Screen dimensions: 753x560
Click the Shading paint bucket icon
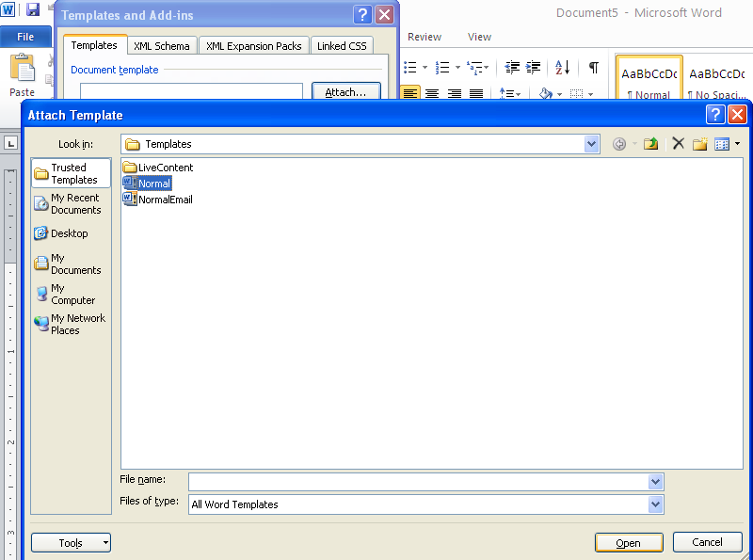click(546, 93)
